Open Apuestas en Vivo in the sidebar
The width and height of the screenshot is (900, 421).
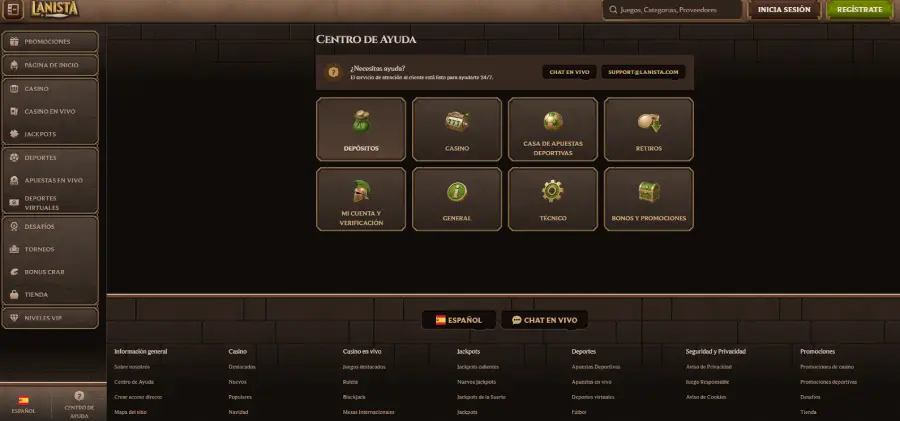pyautogui.click(x=50, y=180)
